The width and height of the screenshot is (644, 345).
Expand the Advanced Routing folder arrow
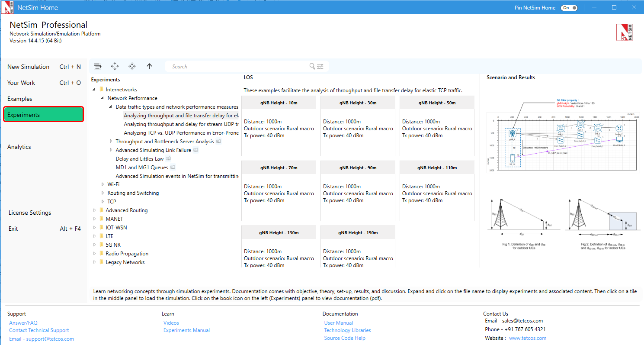[94, 210]
